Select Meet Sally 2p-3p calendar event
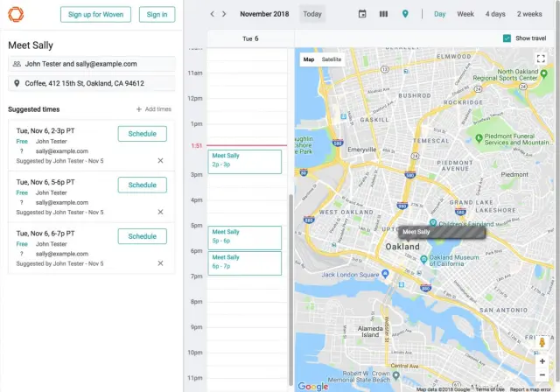Screen dimensions: 560x392 coord(244,161)
